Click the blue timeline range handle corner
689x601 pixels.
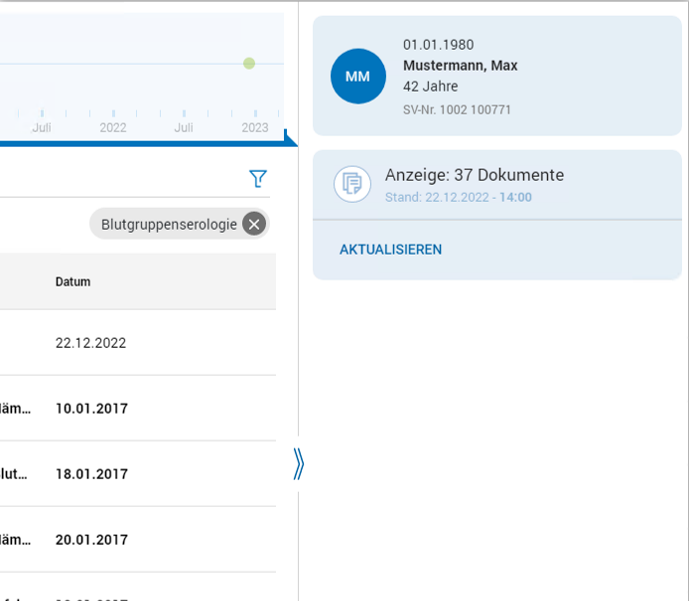[290, 138]
